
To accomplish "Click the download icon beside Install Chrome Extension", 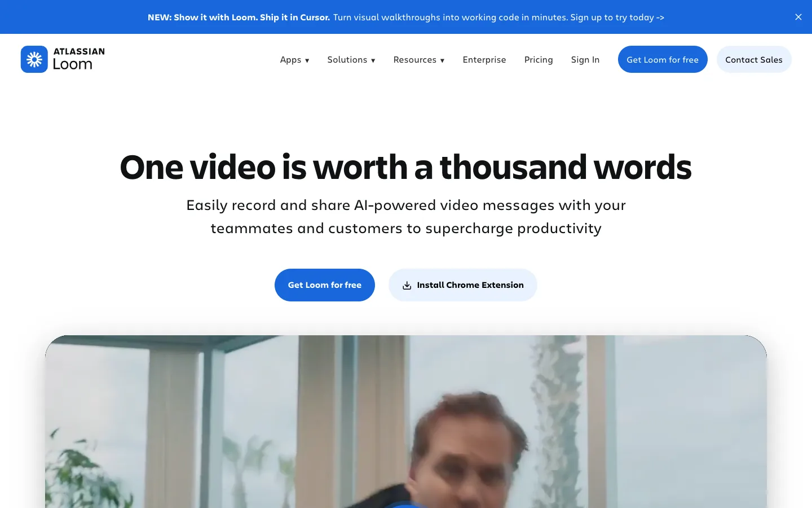I will tap(407, 286).
